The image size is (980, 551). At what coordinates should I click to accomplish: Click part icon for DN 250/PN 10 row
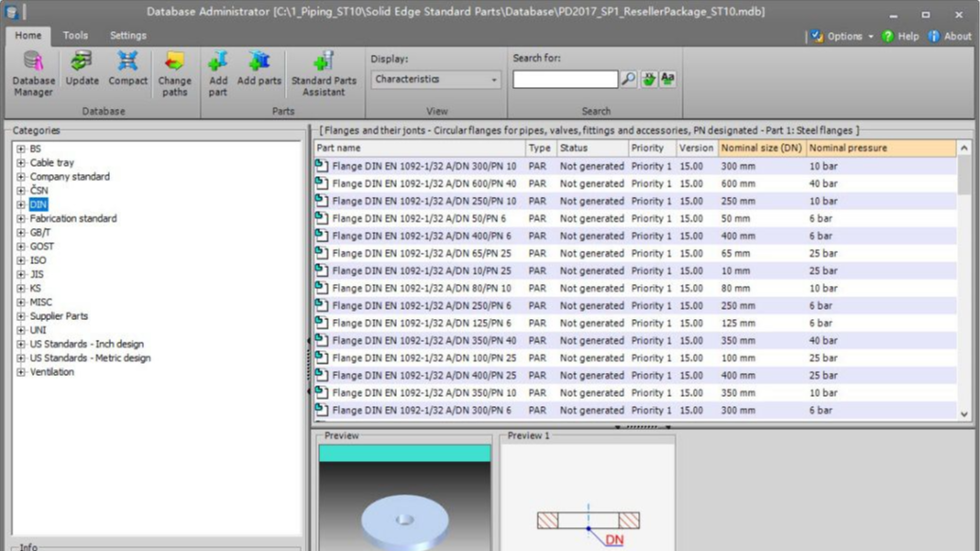pyautogui.click(x=321, y=201)
